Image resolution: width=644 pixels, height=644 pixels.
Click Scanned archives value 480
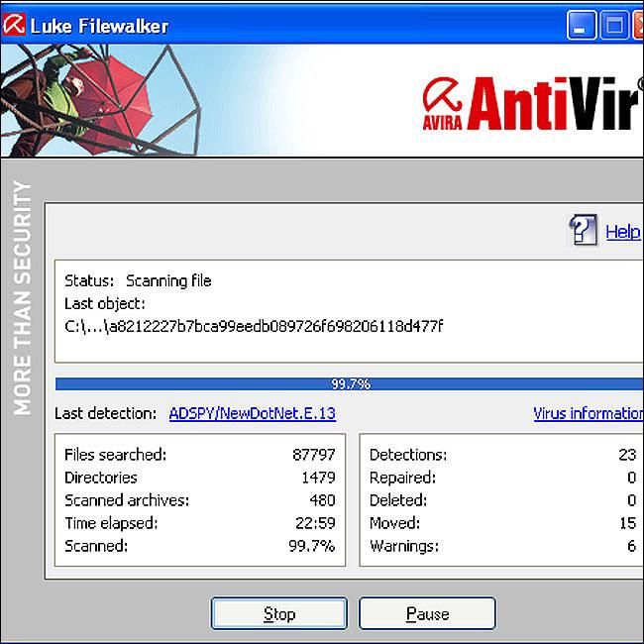[x=322, y=500]
